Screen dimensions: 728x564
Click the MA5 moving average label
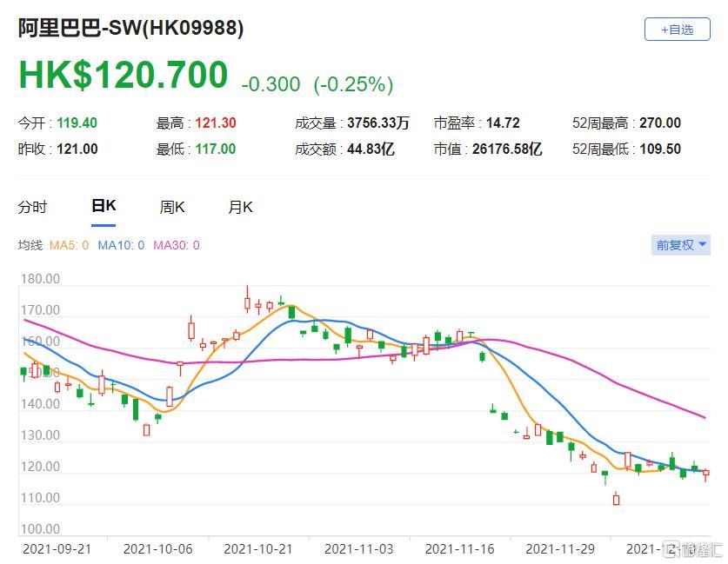pos(69,245)
